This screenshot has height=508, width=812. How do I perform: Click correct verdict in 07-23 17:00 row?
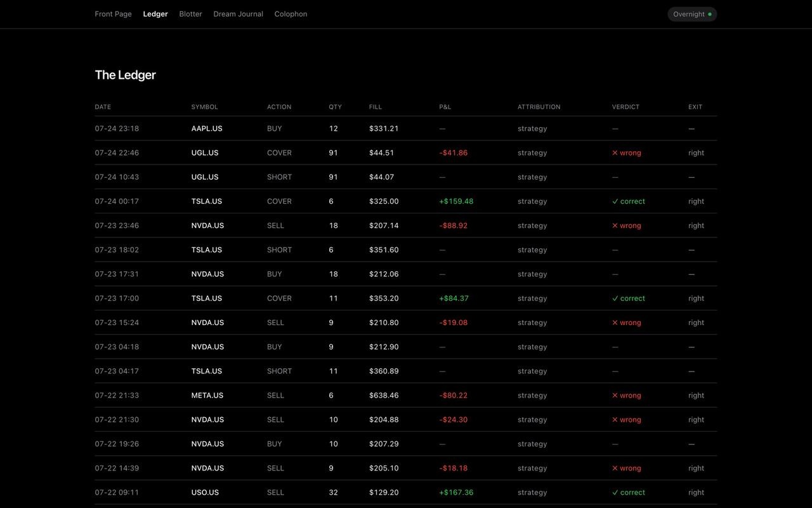point(629,298)
